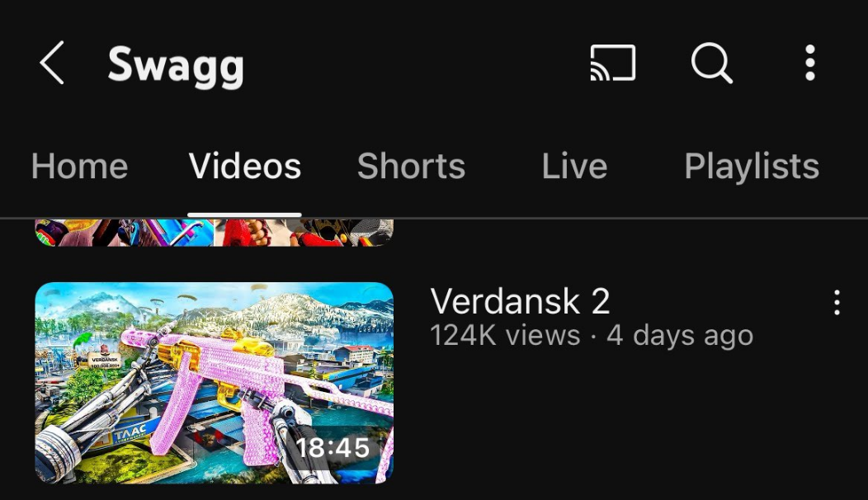
Task: Open the Shorts tab
Action: tap(411, 166)
